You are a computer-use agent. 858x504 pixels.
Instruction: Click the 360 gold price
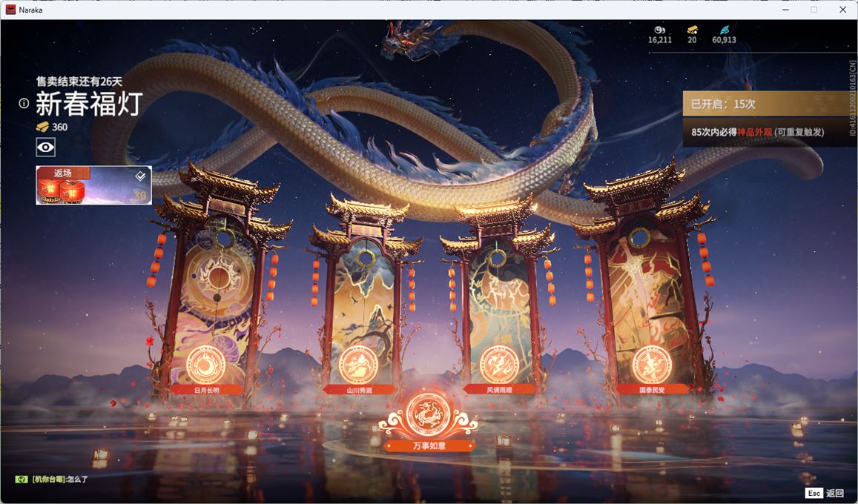pos(59,127)
